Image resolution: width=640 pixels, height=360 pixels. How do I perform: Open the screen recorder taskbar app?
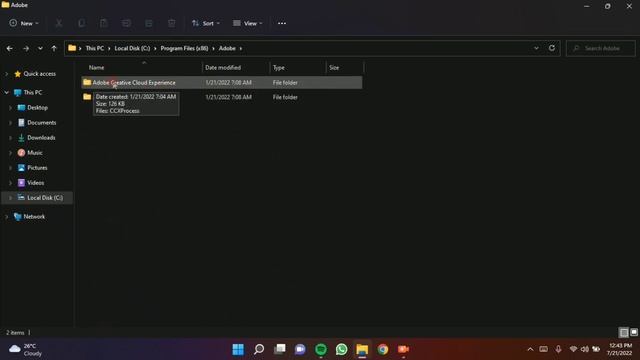coord(404,349)
